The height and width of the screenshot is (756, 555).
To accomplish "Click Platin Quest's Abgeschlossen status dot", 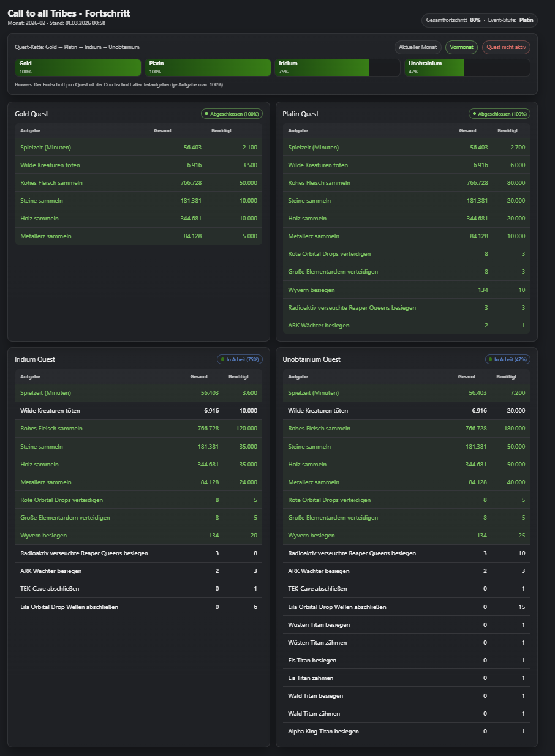I will [x=475, y=114].
